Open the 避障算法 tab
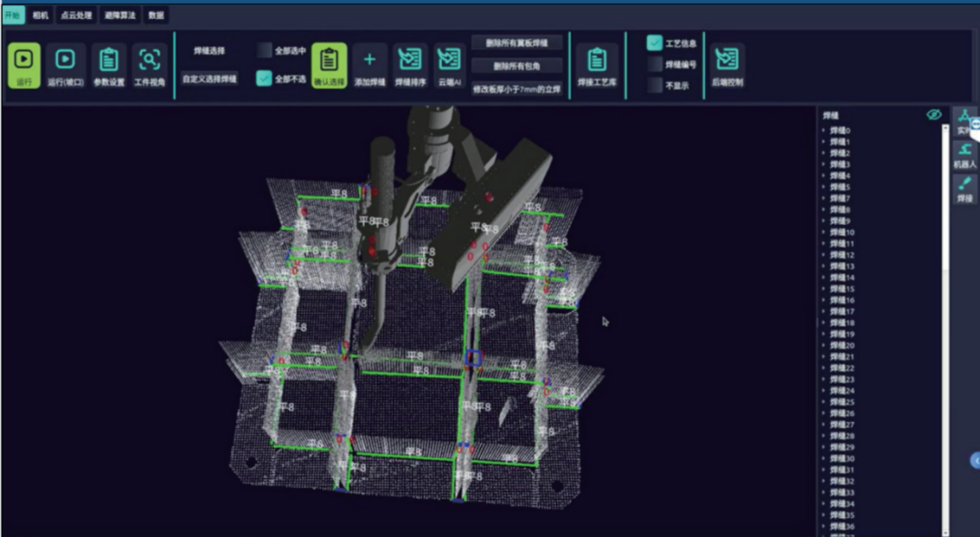Screen dimensions: 980x537 coord(120,15)
